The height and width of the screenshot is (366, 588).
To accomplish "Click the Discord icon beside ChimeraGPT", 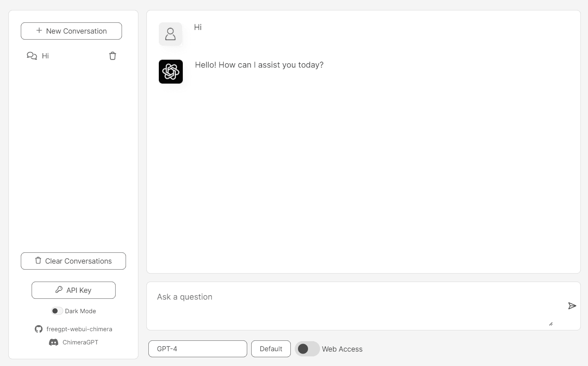I will click(x=54, y=342).
